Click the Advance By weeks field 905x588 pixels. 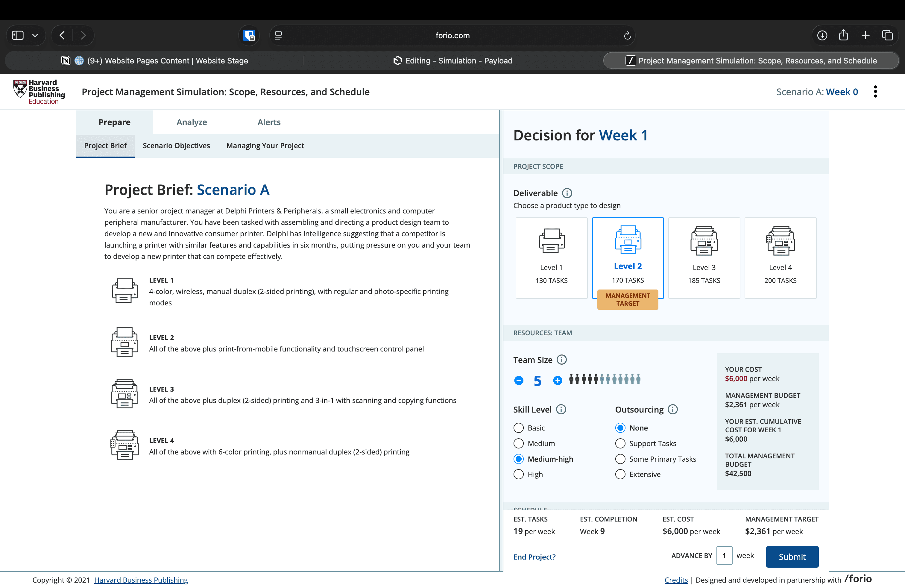coord(724,556)
